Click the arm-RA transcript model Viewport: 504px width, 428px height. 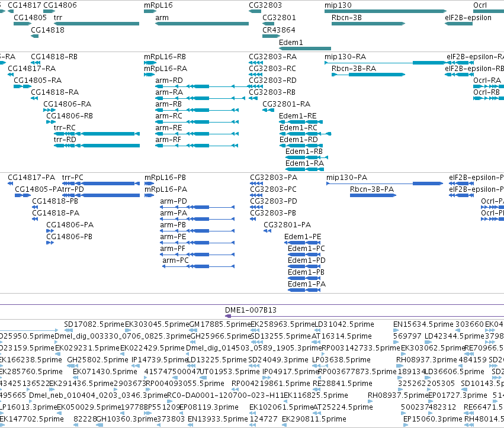coord(200,98)
